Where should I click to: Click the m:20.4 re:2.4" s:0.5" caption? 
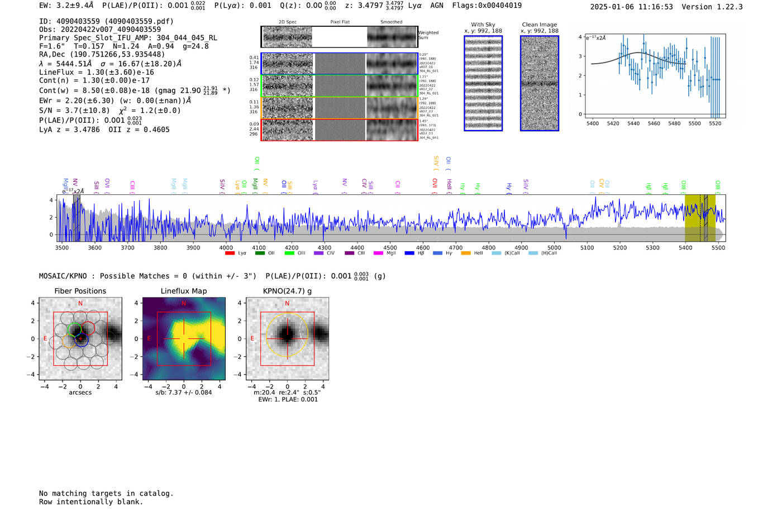coord(287,392)
